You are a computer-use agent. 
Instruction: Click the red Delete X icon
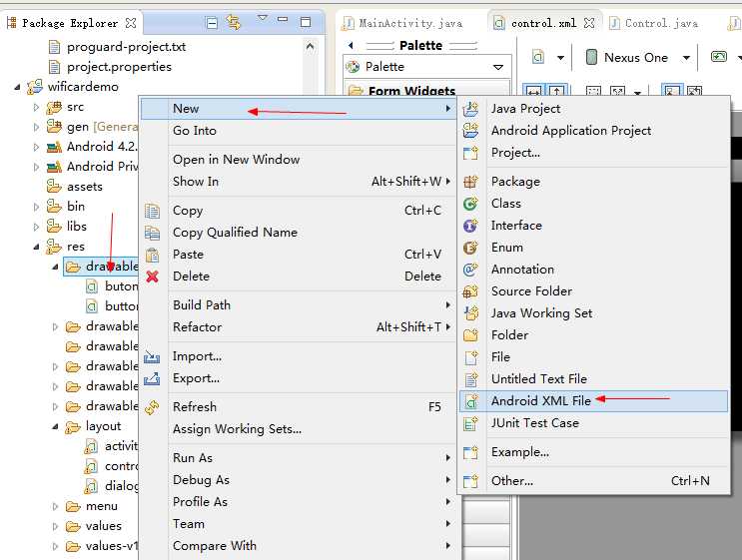click(x=153, y=277)
